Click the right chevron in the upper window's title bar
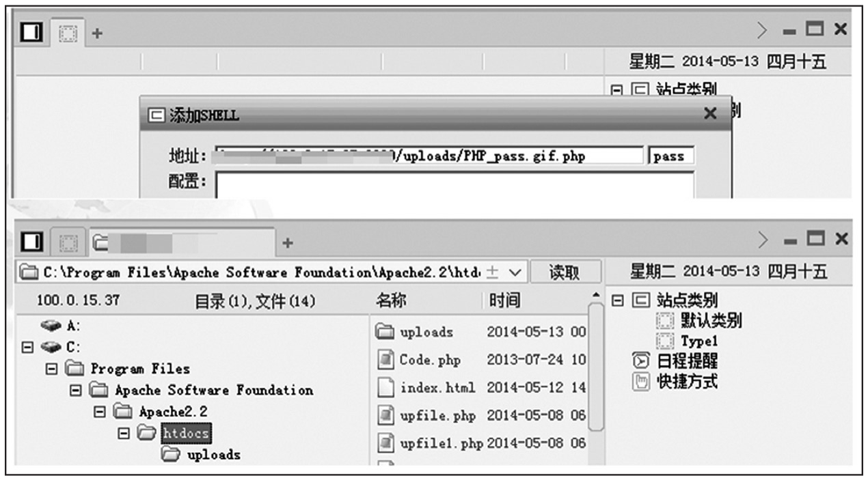This screenshot has width=868, height=480. coord(763,30)
